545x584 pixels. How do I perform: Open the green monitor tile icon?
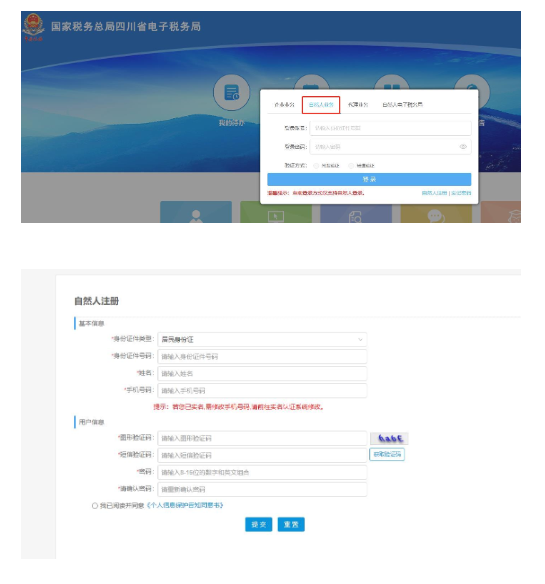point(276,212)
